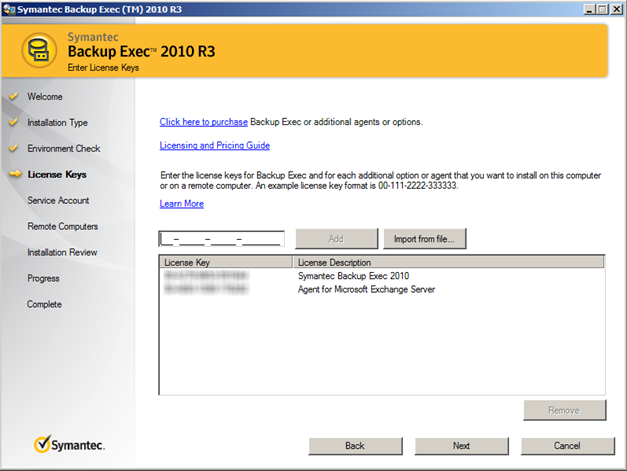Click the Installation Type step label
Screen dimensions: 627x471
pyautogui.click(x=58, y=123)
